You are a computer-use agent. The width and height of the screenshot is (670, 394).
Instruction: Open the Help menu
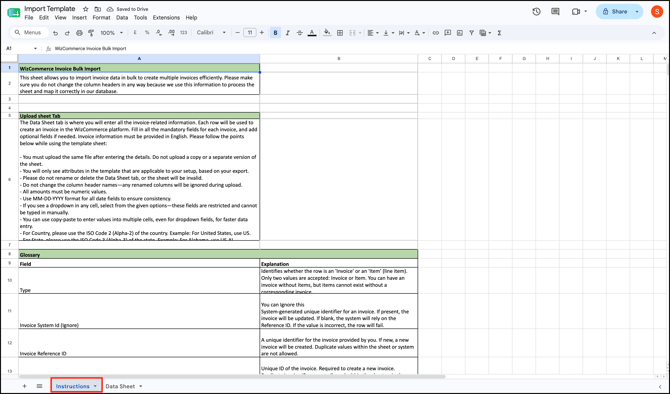click(191, 18)
